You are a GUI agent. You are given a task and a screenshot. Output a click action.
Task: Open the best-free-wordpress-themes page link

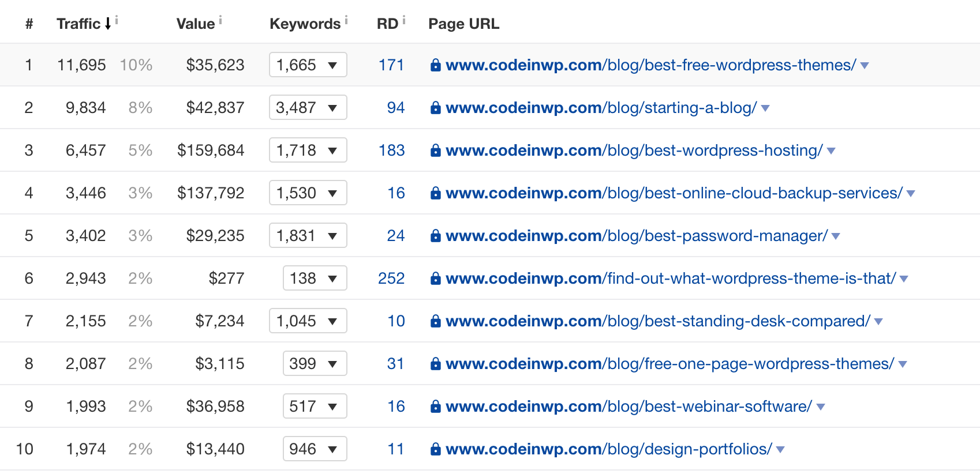pos(651,65)
